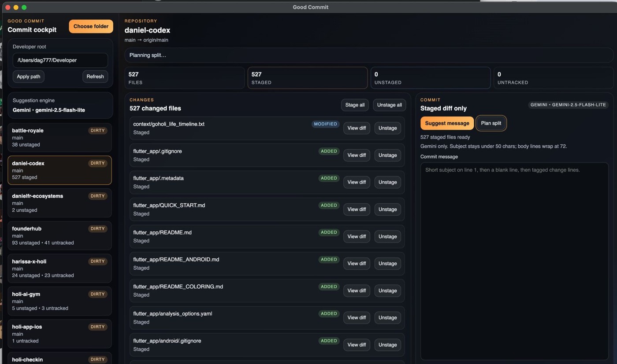Screen dimensions: 617x364
Task: Open the danielfr-ecosystems repository
Action: pyautogui.click(x=60, y=203)
